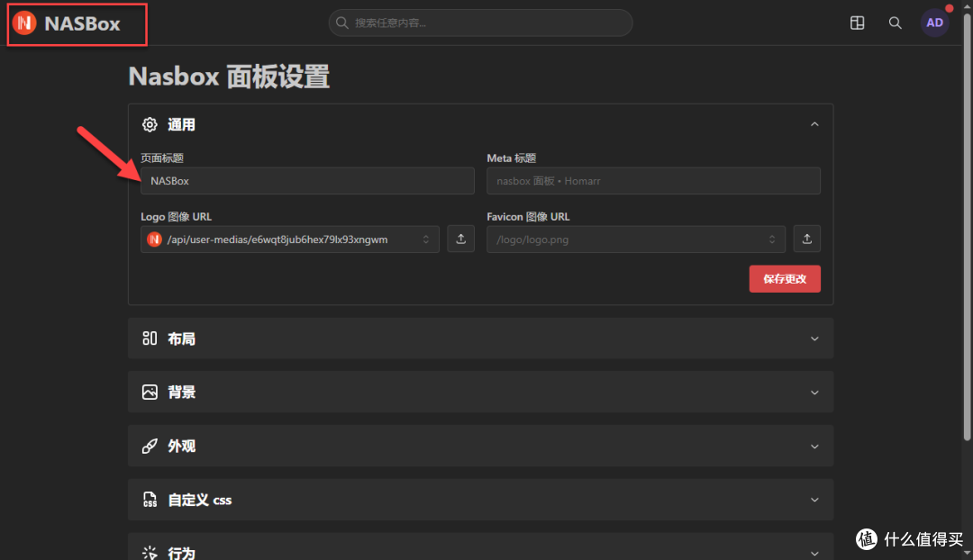Open the magnifier search icon at top right
The width and height of the screenshot is (973, 560).
(x=895, y=23)
